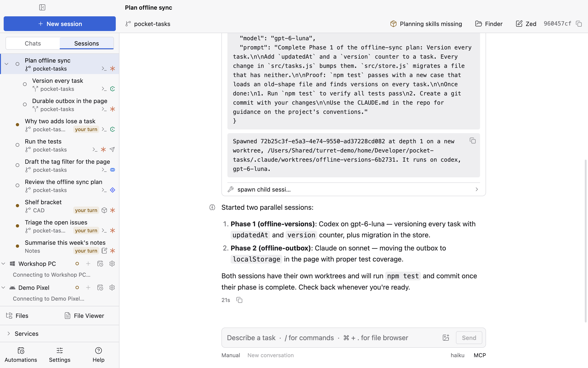Collapse the sidebar with the panel icon

pos(42,7)
